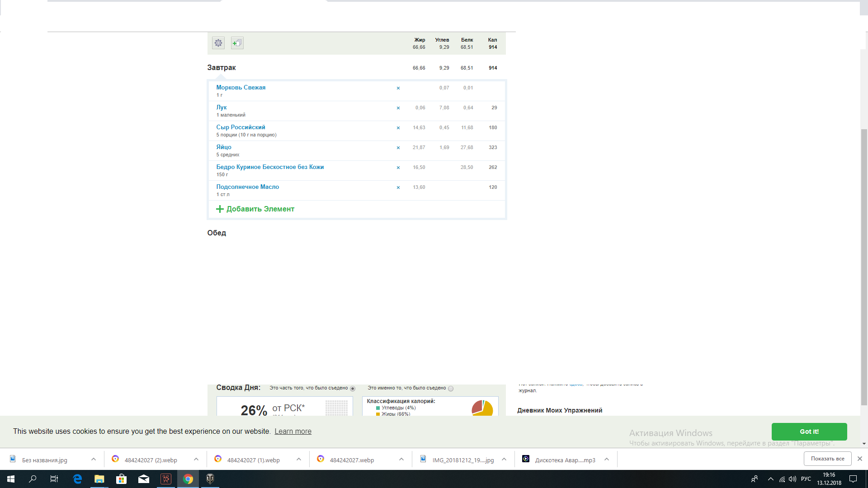The height and width of the screenshot is (488, 868).
Task: Open File Explorer in taskbar
Action: (99, 479)
